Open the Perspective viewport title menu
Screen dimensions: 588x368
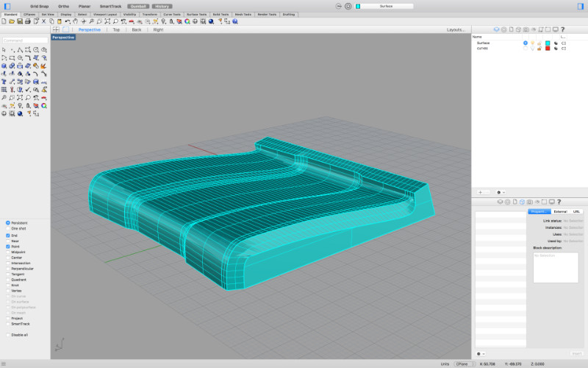pyautogui.click(x=63, y=38)
